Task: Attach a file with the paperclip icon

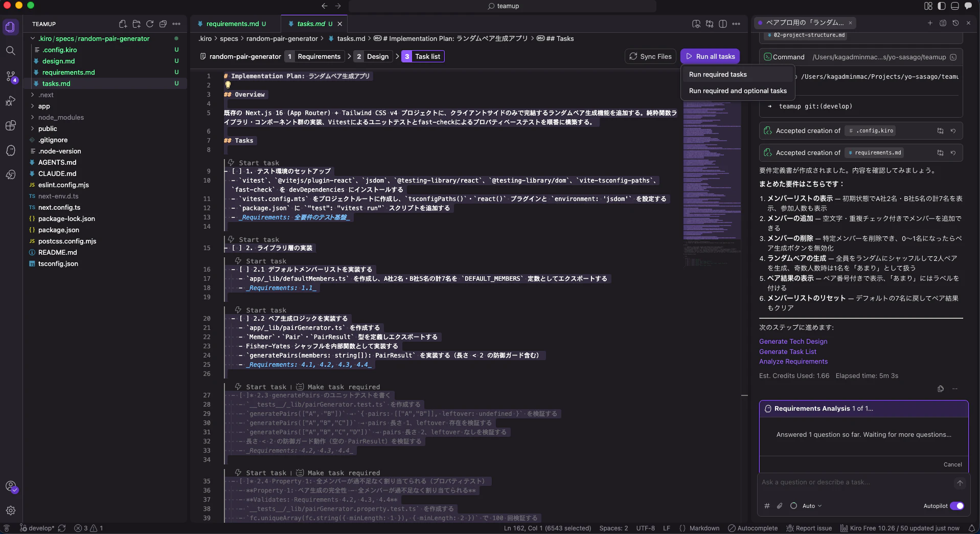Action: tap(780, 506)
